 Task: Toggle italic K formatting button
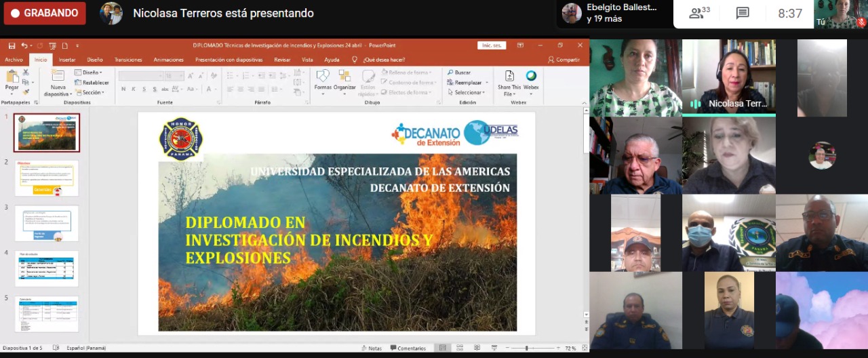click(134, 89)
